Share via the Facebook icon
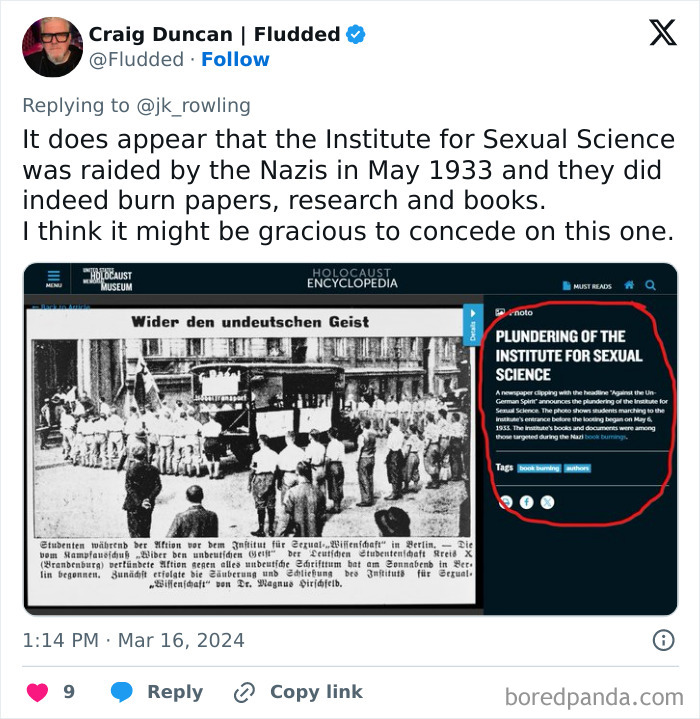700x719 pixels. (526, 502)
